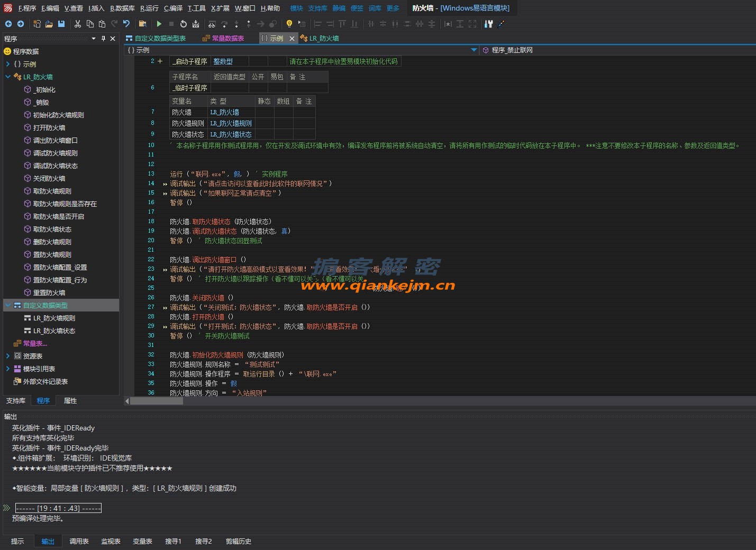Select 初始化防火墙规则 in program tree
The width and height of the screenshot is (756, 550).
coord(58,115)
